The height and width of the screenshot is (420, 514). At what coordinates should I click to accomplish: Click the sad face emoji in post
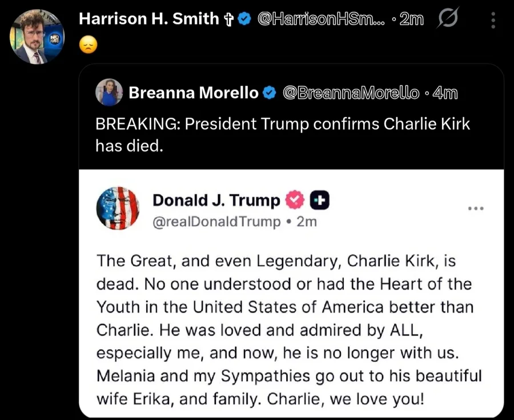click(87, 44)
